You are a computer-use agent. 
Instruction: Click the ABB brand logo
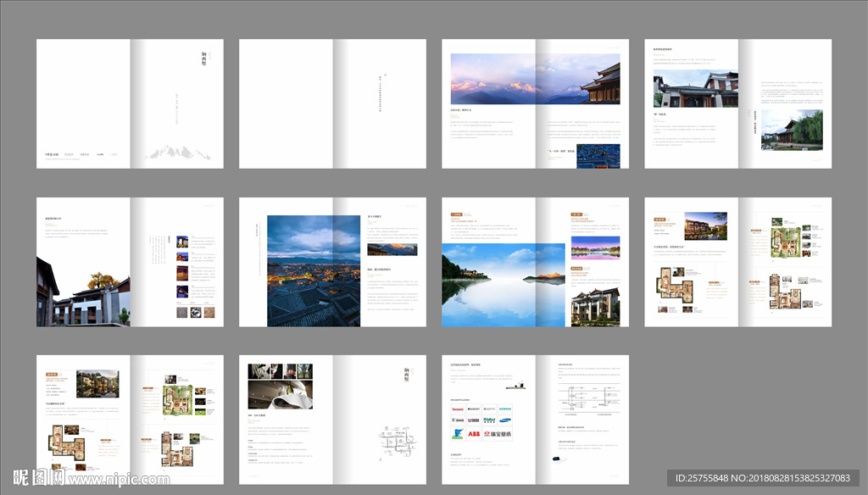474,434
